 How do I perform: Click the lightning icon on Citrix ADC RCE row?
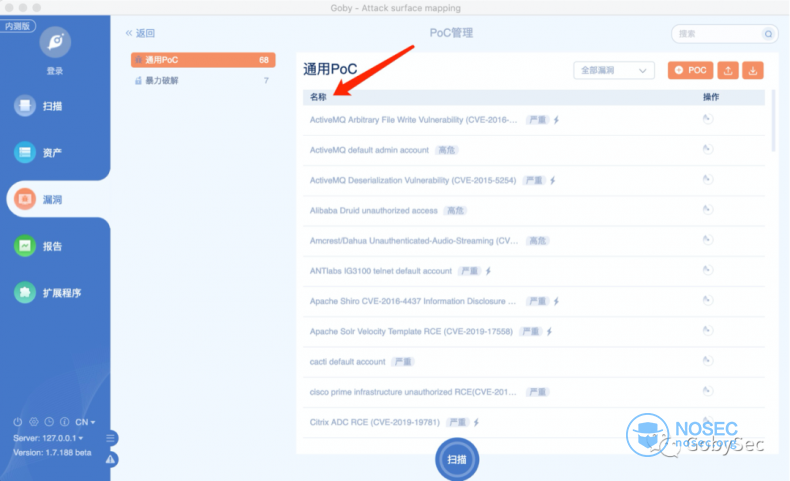click(476, 422)
